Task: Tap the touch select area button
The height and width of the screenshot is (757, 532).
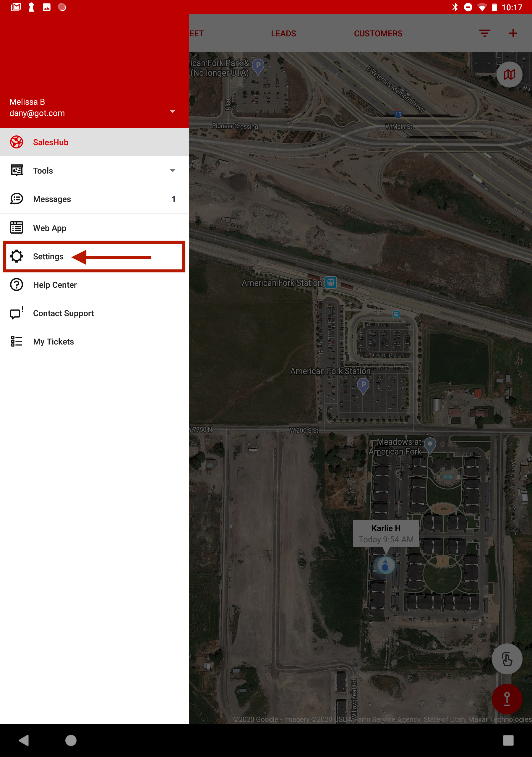Action: (507, 659)
